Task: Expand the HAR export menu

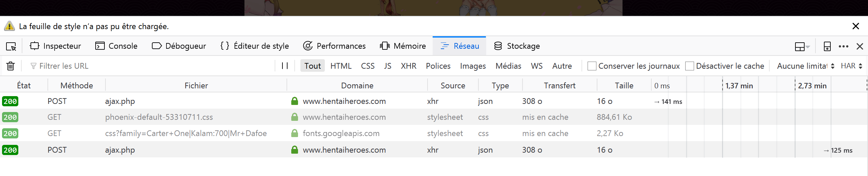Action: 851,66
